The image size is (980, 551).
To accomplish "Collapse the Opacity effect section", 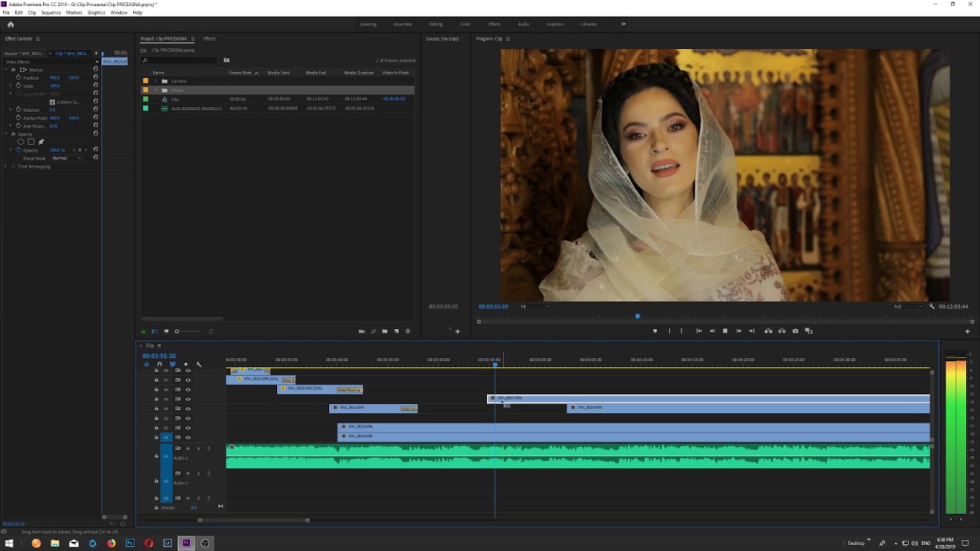I will 6,134.
